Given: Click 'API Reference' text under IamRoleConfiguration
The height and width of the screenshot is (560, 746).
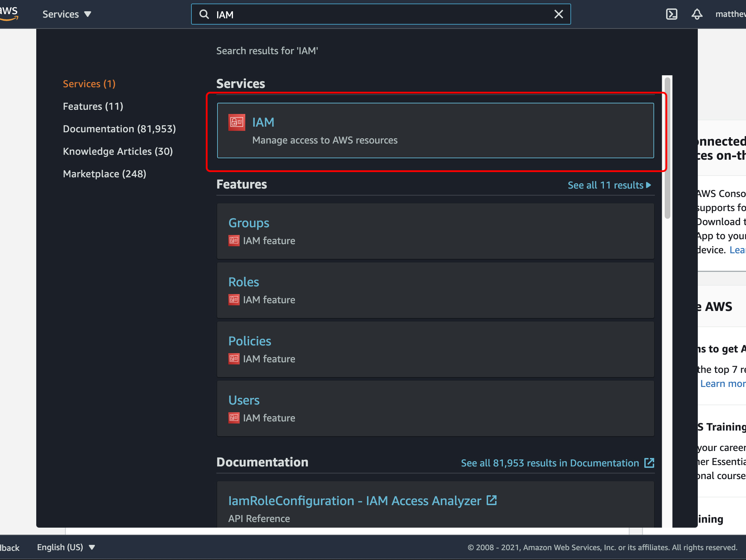Looking at the screenshot, I should (x=259, y=518).
